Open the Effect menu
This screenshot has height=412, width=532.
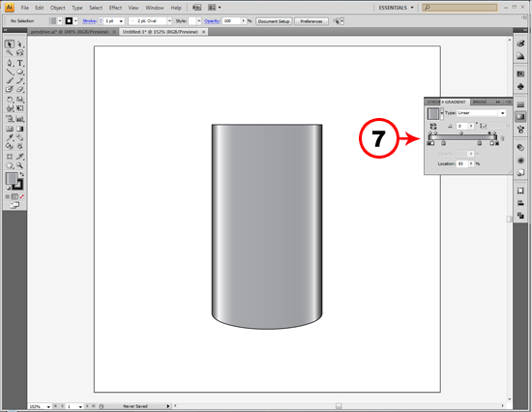[115, 8]
